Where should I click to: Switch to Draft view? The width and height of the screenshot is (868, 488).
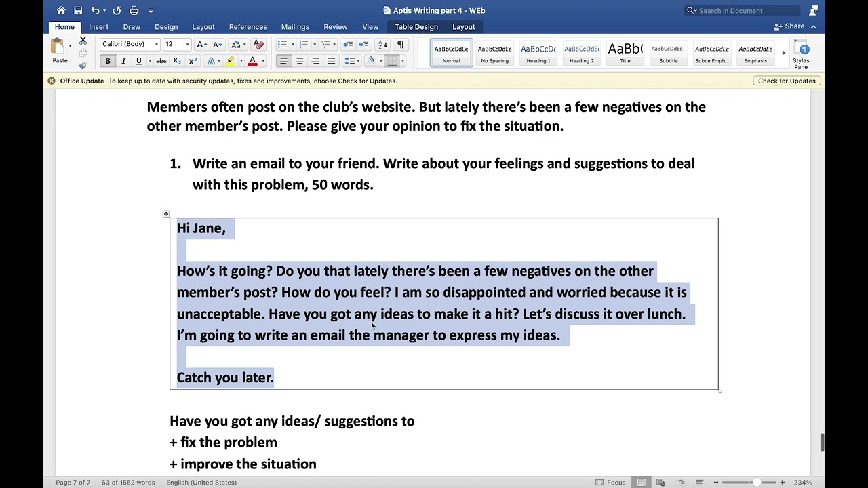click(699, 483)
